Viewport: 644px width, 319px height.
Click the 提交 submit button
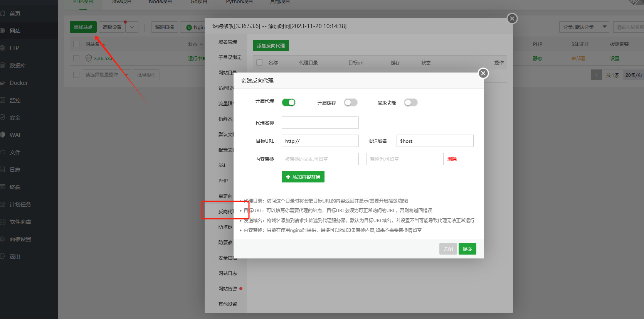[467, 249]
